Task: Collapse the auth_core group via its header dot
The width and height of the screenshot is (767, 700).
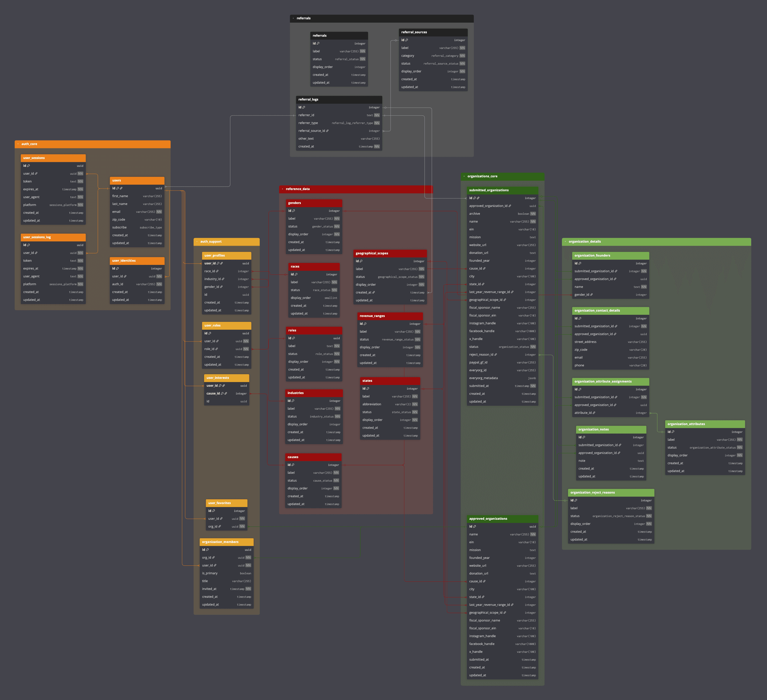Action: click(18, 144)
